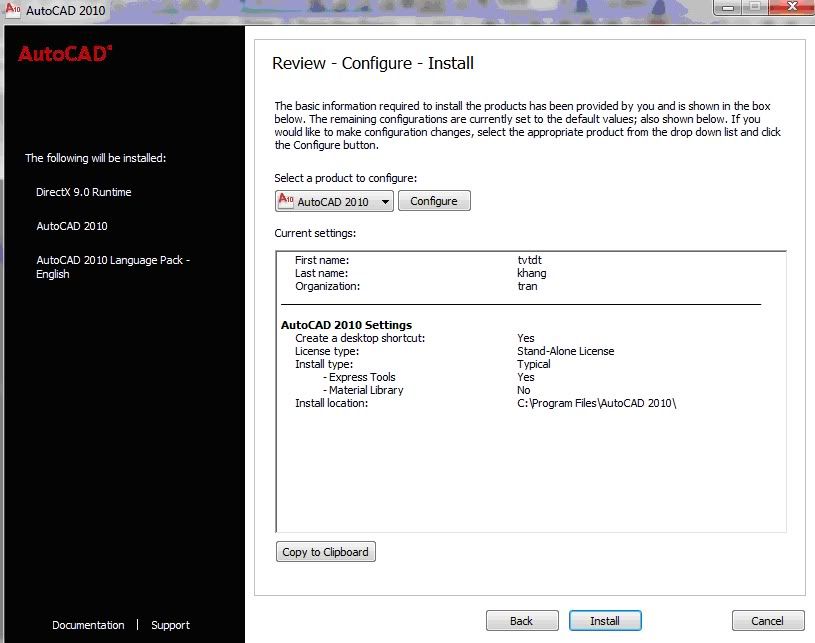
Task: Open the product selection dropdown arrow
Action: (x=385, y=202)
